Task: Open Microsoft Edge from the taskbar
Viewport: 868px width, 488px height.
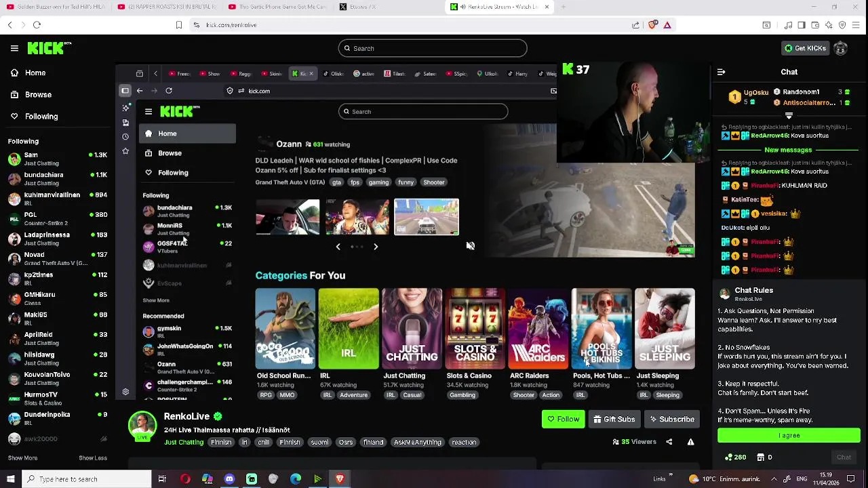Action: (x=296, y=479)
